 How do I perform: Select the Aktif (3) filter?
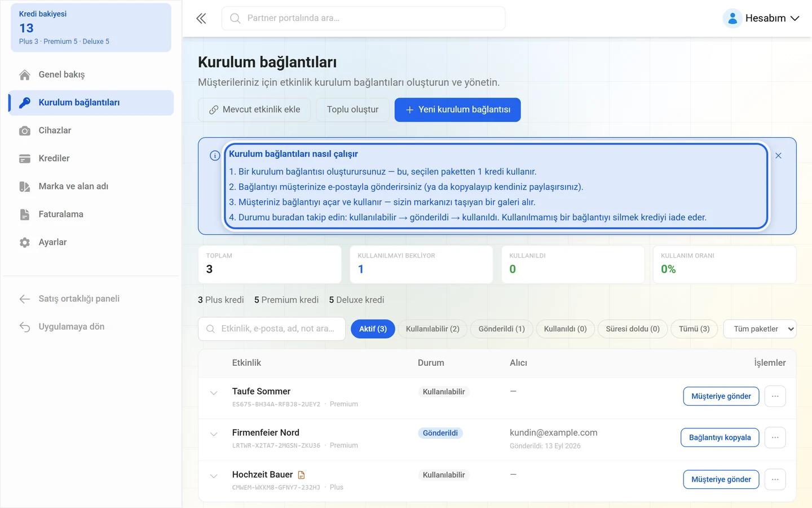pos(373,329)
